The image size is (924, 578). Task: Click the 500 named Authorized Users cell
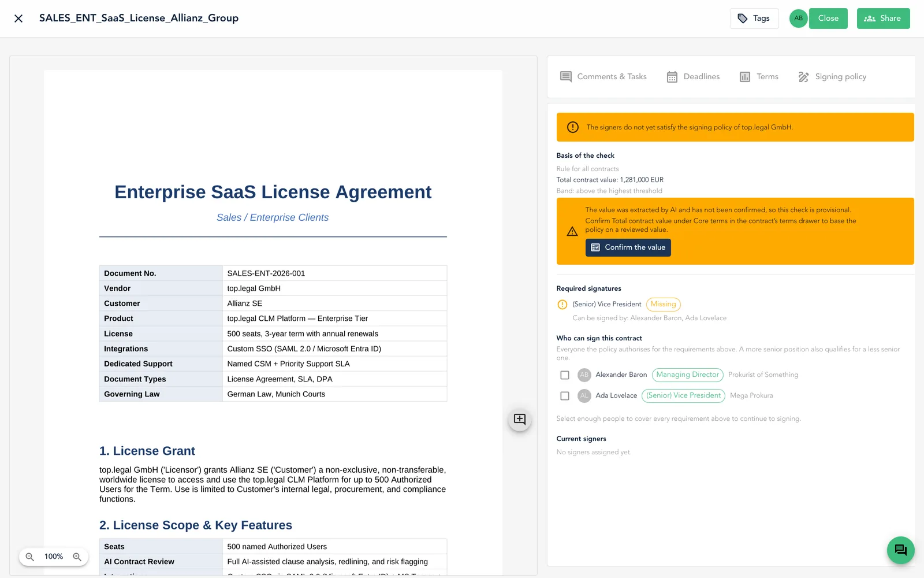click(x=334, y=547)
